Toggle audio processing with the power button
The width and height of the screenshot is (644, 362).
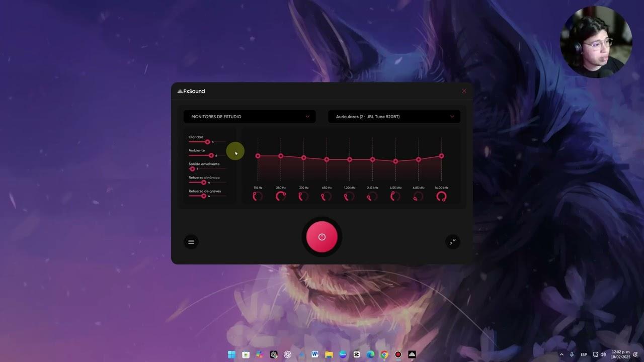coord(322,236)
